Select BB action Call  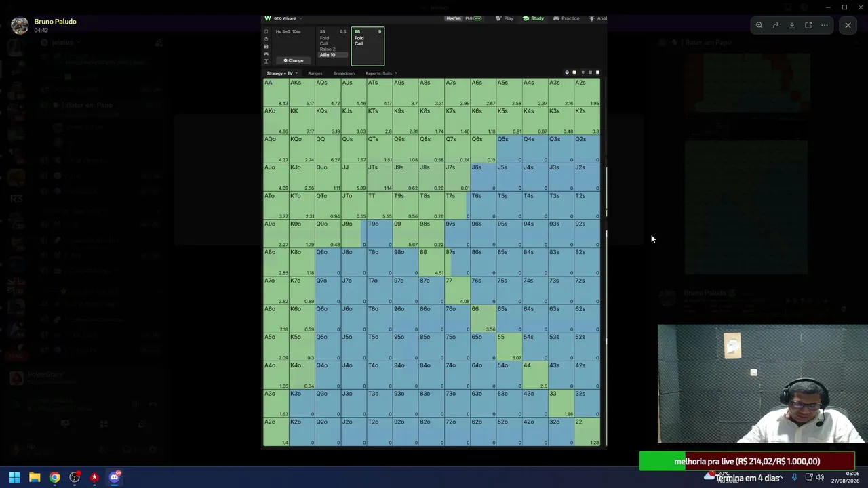(359, 43)
